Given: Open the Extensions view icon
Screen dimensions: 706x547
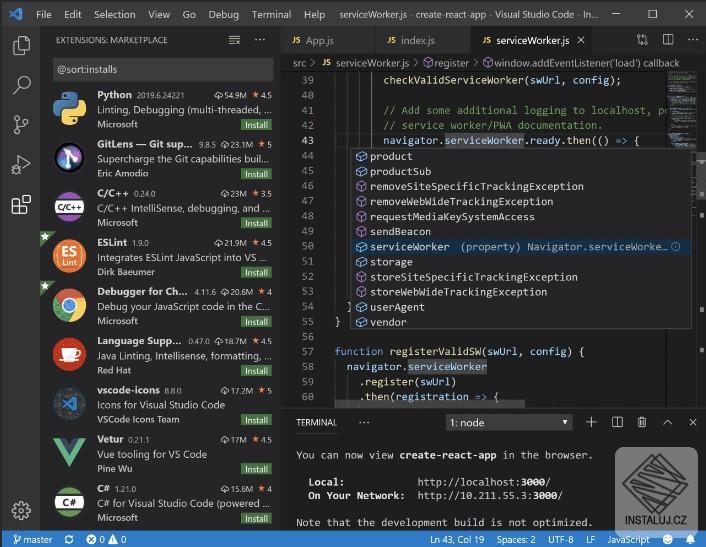Looking at the screenshot, I should click(x=21, y=204).
